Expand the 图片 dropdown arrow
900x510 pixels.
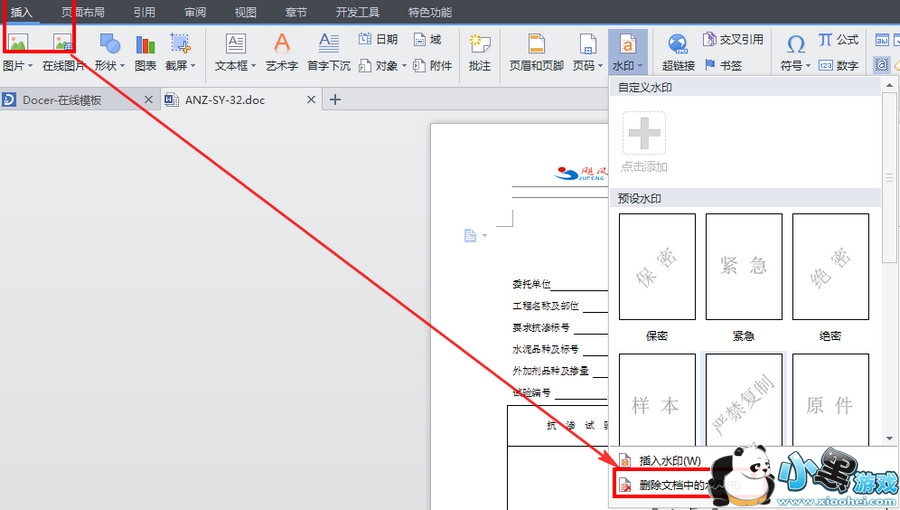30,65
